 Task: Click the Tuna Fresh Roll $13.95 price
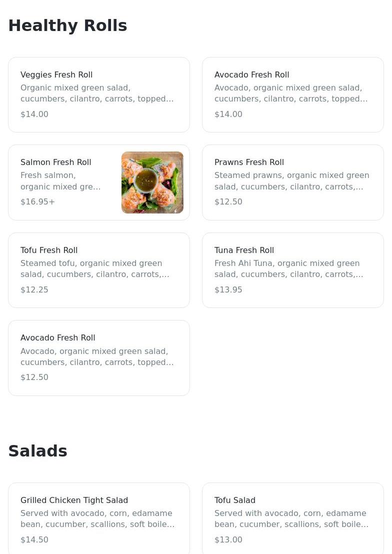pyautogui.click(x=228, y=289)
